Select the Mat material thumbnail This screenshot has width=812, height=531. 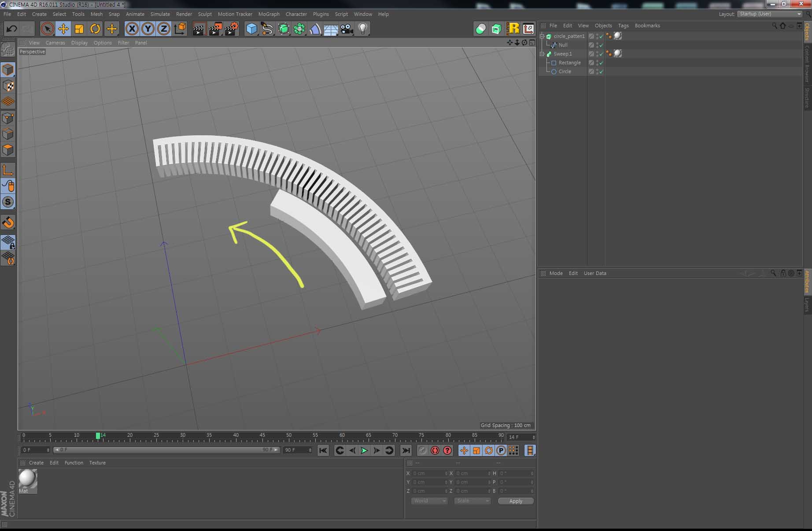click(x=28, y=481)
